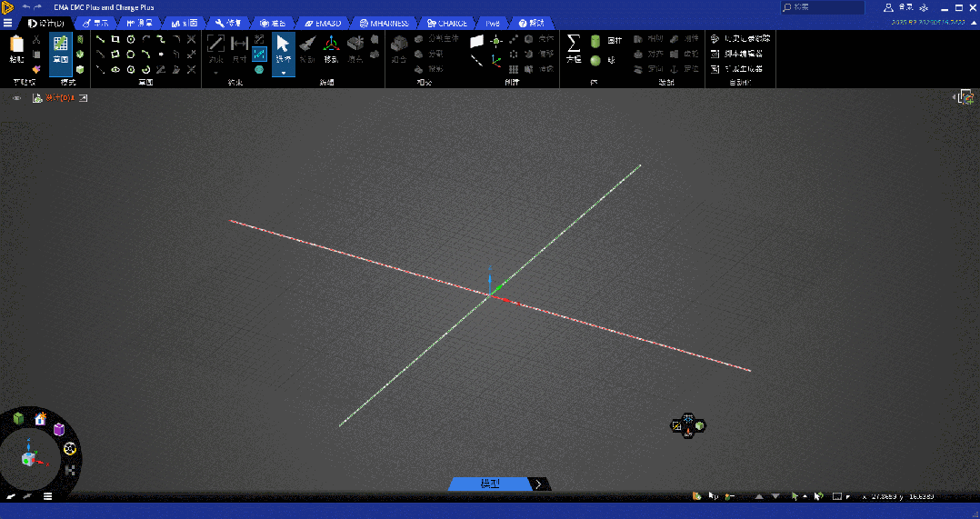
Task: Expand the right side panel arrow
Action: 954,97
